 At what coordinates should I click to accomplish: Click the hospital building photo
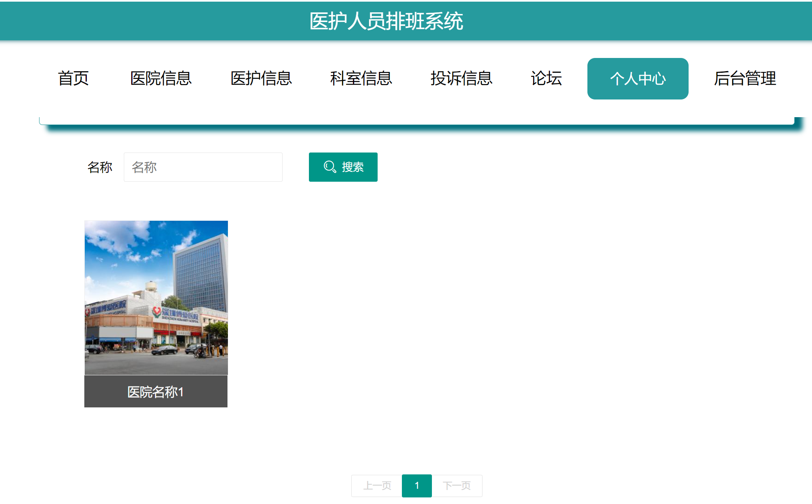click(156, 296)
